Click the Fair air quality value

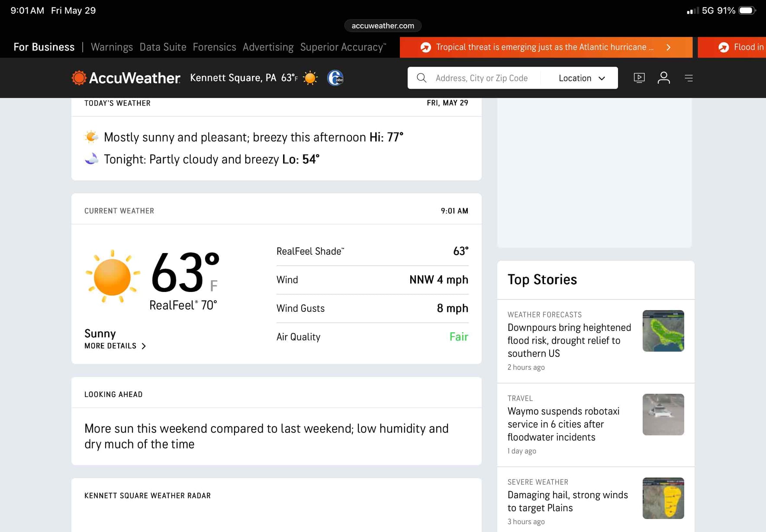459,337
